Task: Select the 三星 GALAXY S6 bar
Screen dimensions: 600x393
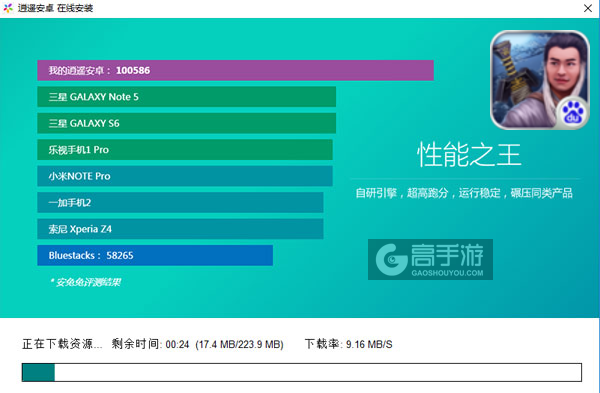Action: coord(187,123)
